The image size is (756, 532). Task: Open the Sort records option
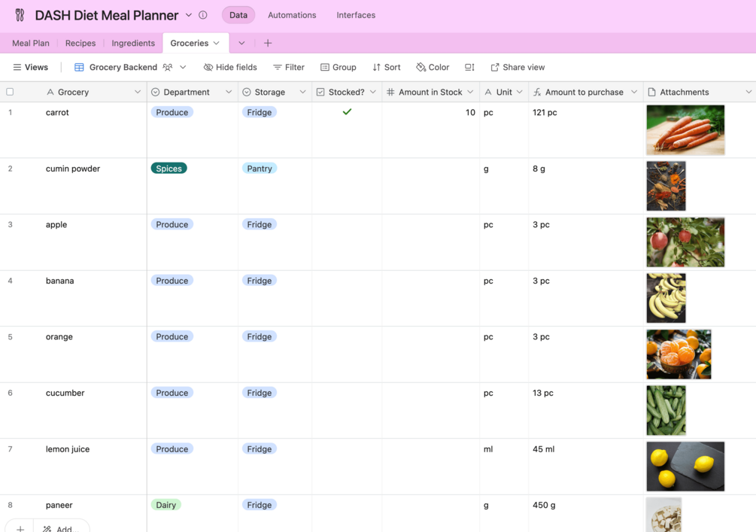(x=387, y=67)
